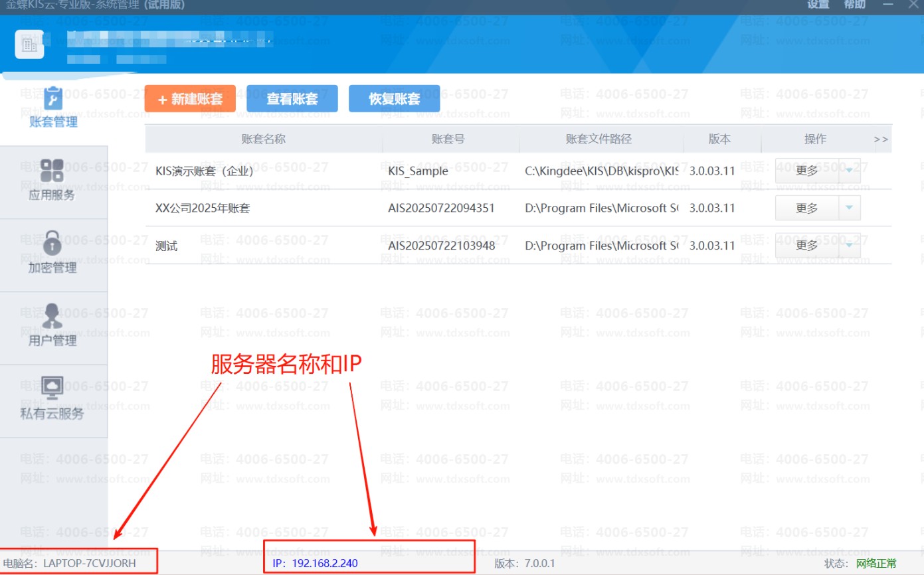Click the file path cell of 测试

coord(602,246)
